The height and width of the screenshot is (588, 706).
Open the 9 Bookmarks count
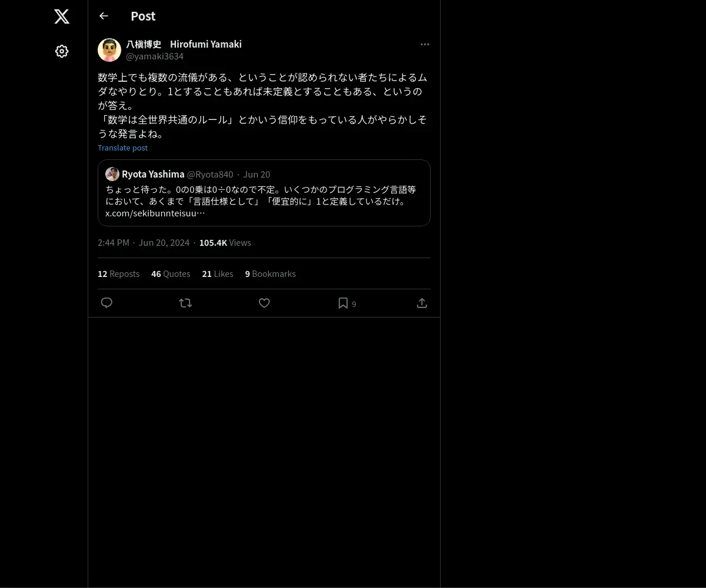[270, 274]
